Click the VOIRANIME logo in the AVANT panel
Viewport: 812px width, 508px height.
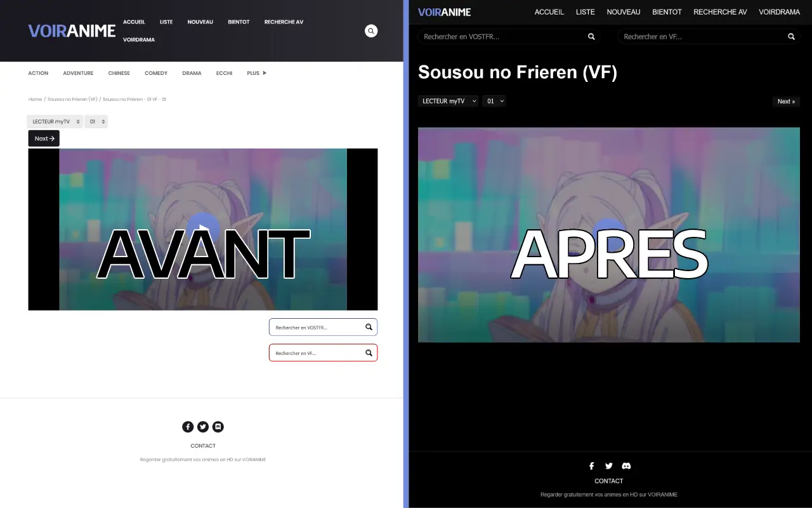click(x=72, y=30)
